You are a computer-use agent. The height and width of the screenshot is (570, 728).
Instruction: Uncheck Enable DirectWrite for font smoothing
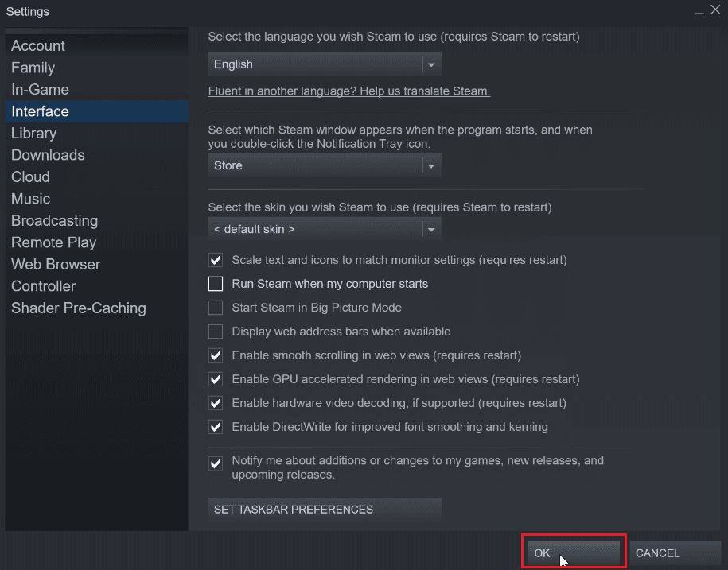pyautogui.click(x=215, y=427)
